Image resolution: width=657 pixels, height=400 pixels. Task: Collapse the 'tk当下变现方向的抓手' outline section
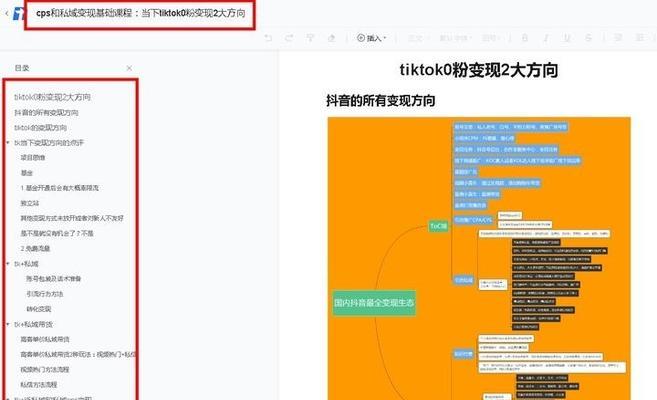[x=8, y=143]
